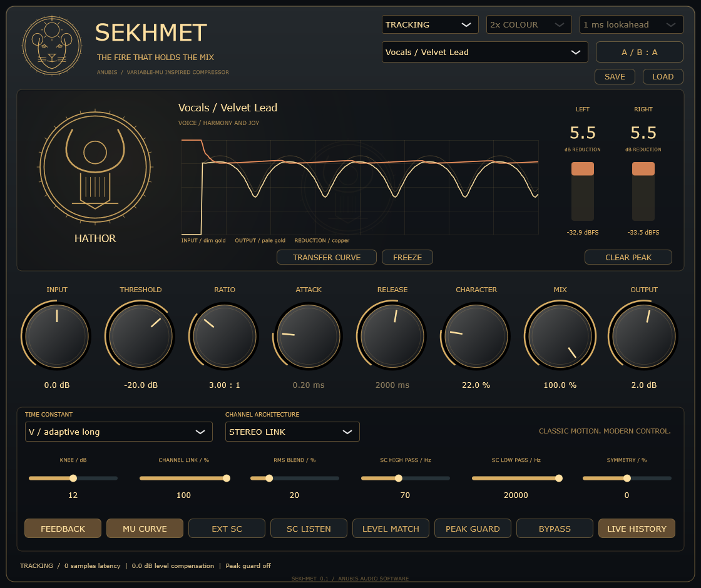Click the -33.5 dBFS right peak readout
This screenshot has width=701, height=588.
click(643, 232)
